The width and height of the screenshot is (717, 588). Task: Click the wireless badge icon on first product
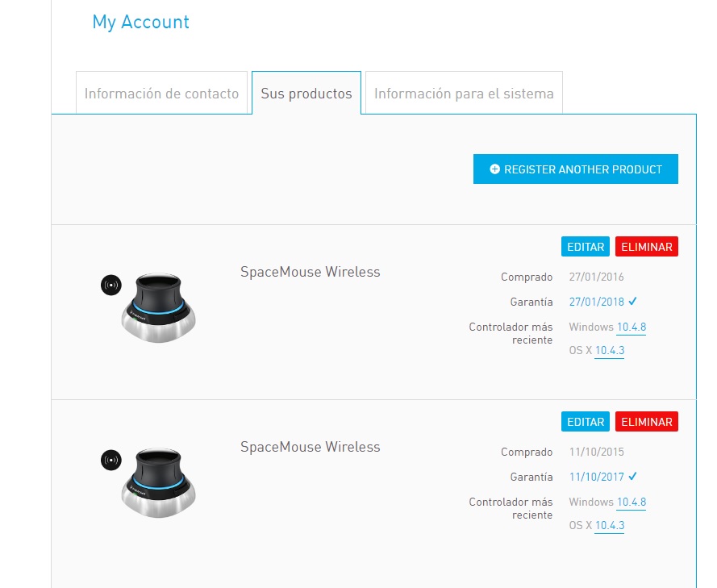110,285
